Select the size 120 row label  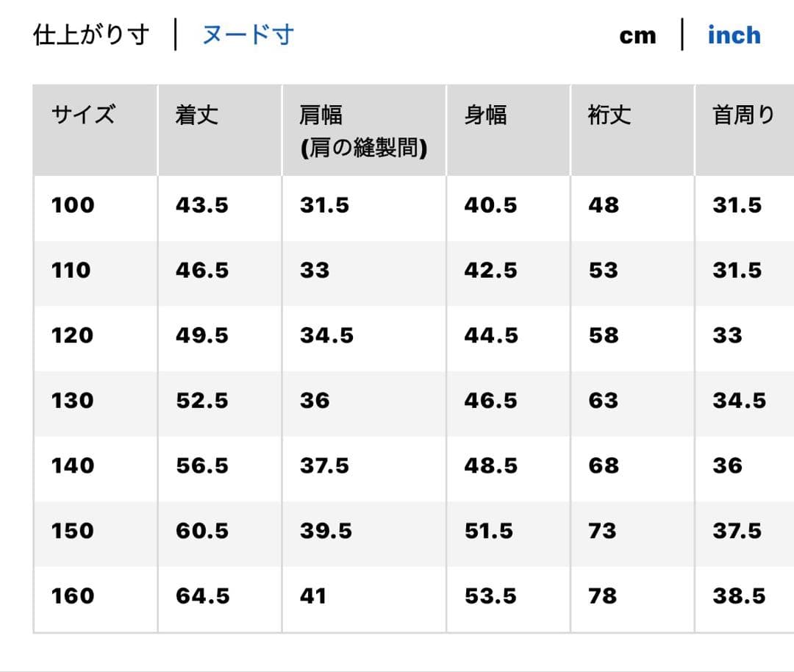pos(72,335)
